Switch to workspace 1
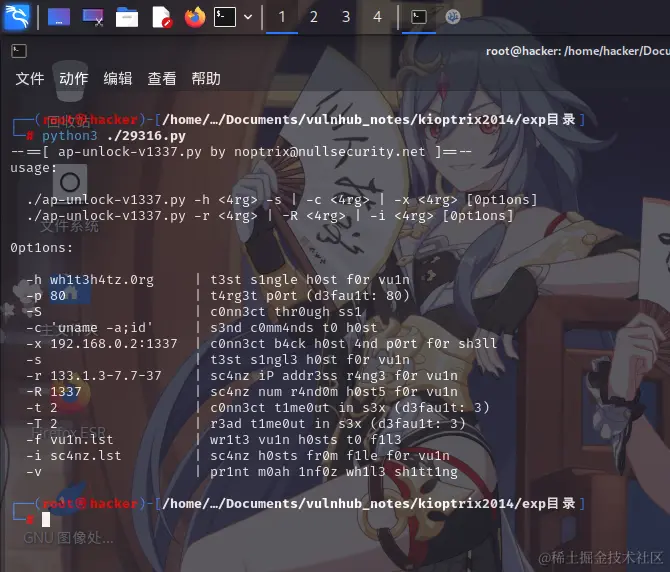Screen dimensions: 670x572 (282, 17)
